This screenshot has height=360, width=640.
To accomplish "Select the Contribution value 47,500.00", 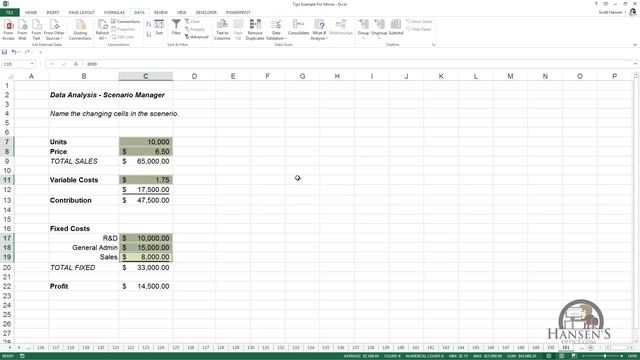I will coord(146,200).
